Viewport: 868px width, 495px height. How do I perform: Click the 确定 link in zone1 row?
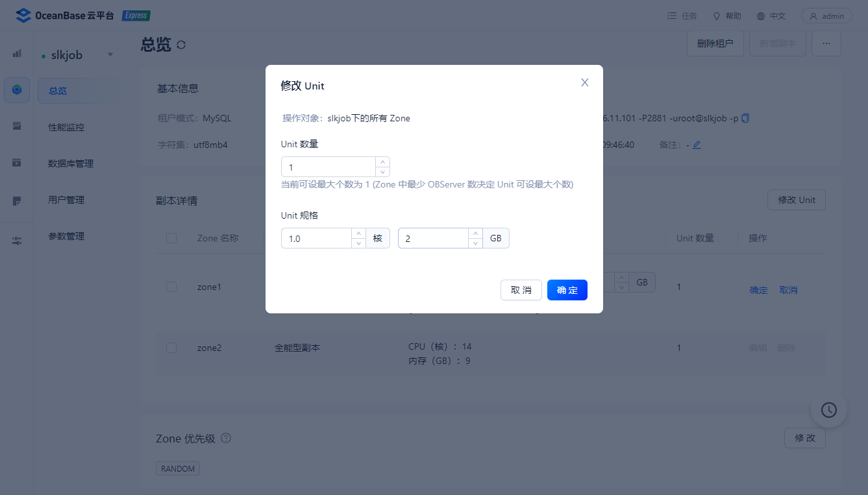click(x=759, y=290)
